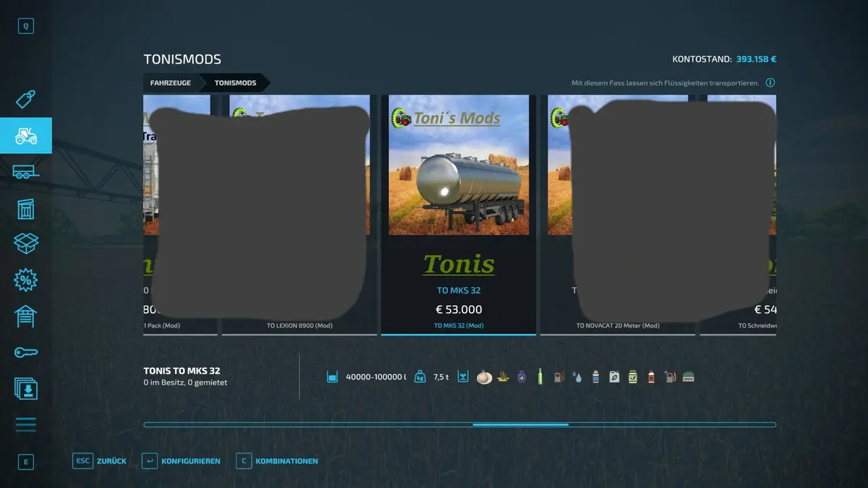Open the downloaded mods category
This screenshot has width=868, height=488.
coord(26,388)
